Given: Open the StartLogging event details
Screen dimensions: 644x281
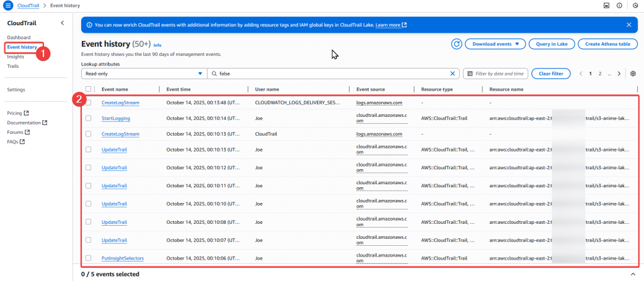Looking at the screenshot, I should point(116,118).
